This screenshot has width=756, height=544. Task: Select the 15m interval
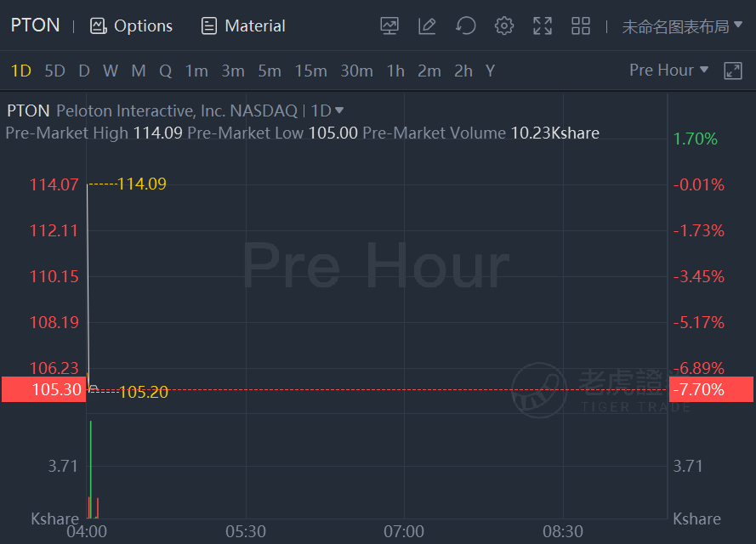tap(310, 71)
